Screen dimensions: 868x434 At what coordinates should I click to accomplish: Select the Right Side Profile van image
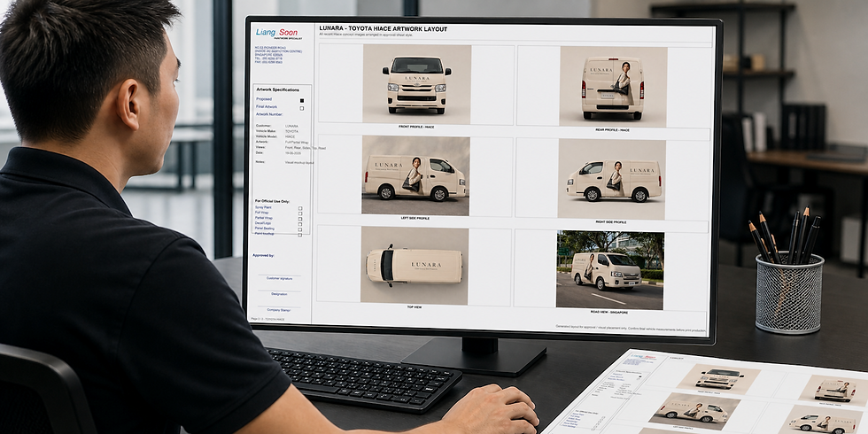tap(612, 179)
